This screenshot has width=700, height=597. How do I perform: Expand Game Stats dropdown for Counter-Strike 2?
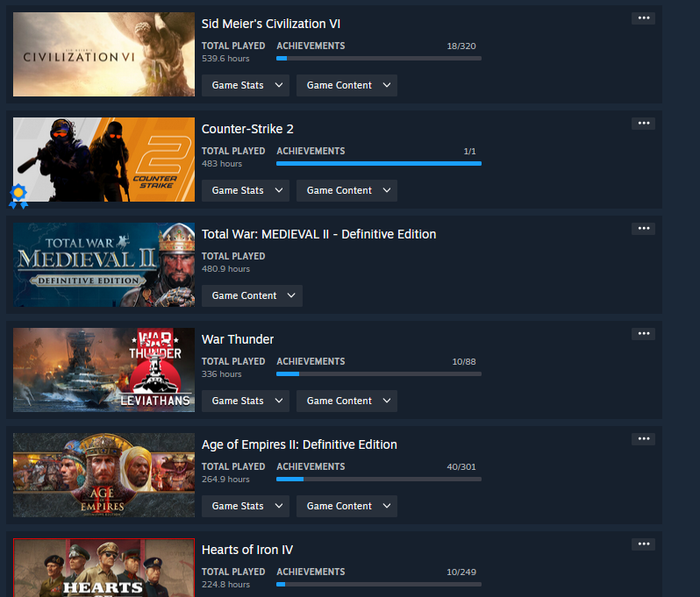point(246,190)
